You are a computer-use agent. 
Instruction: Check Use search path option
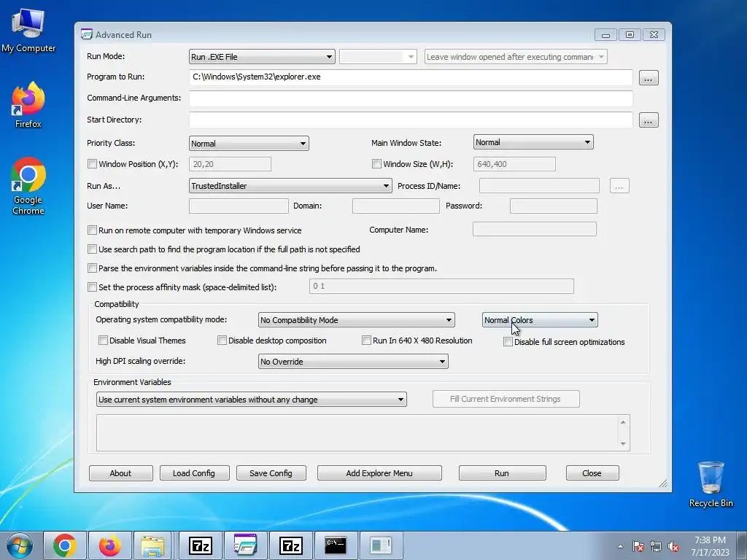pos(92,249)
